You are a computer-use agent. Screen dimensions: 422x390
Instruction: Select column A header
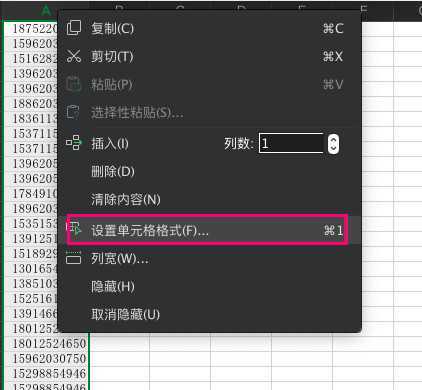46,11
